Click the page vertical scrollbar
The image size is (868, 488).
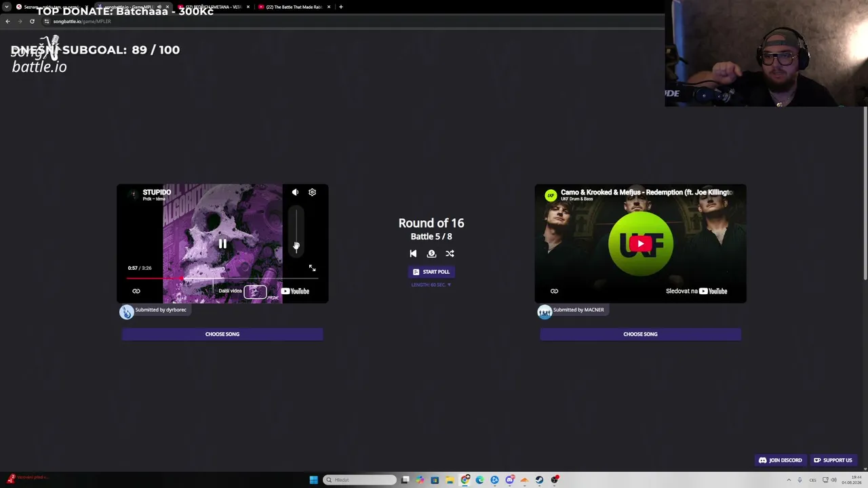pos(865,193)
